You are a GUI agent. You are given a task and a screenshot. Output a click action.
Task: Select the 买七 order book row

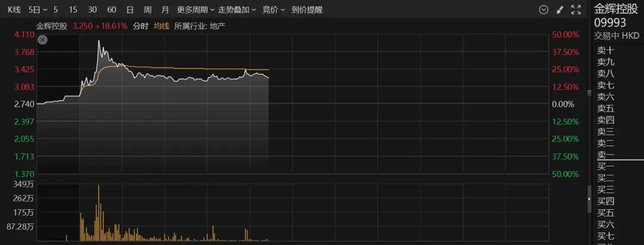tap(606, 236)
